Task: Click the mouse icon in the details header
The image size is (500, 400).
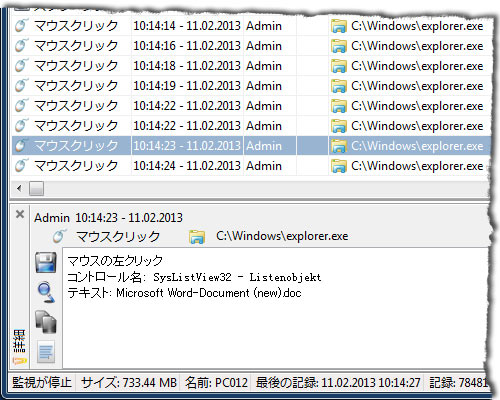Action: [x=60, y=236]
